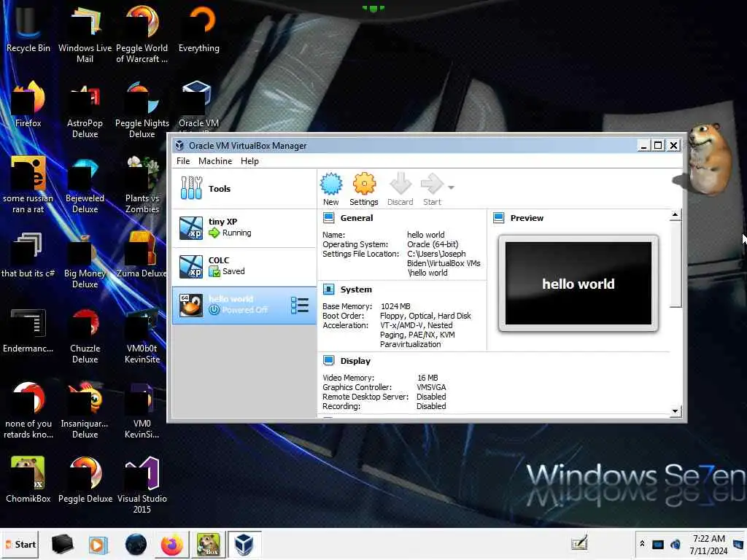747x560 pixels.
Task: Click the hello world preview thumbnail
Action: coord(578,284)
